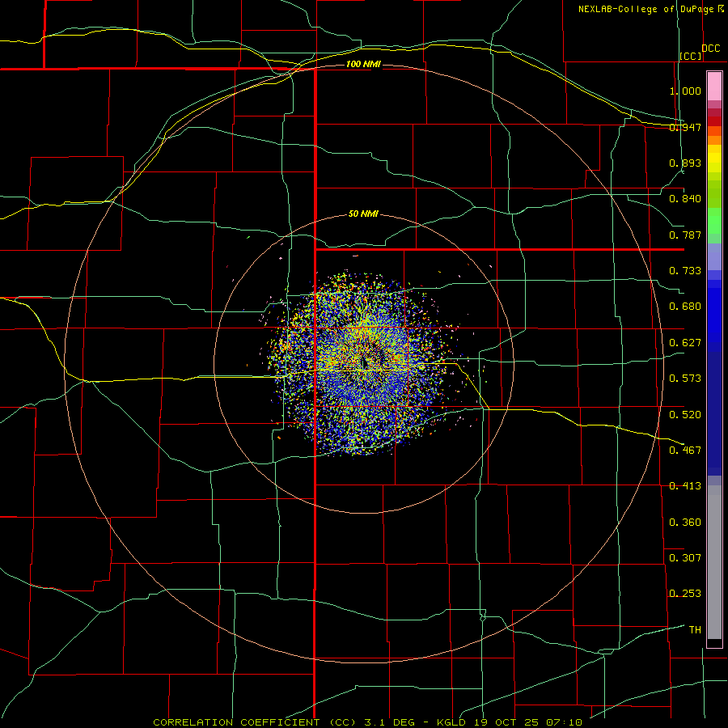Screen dimensions: 728x728
Task: Select the 0.253 legend value
Action: [x=685, y=594]
